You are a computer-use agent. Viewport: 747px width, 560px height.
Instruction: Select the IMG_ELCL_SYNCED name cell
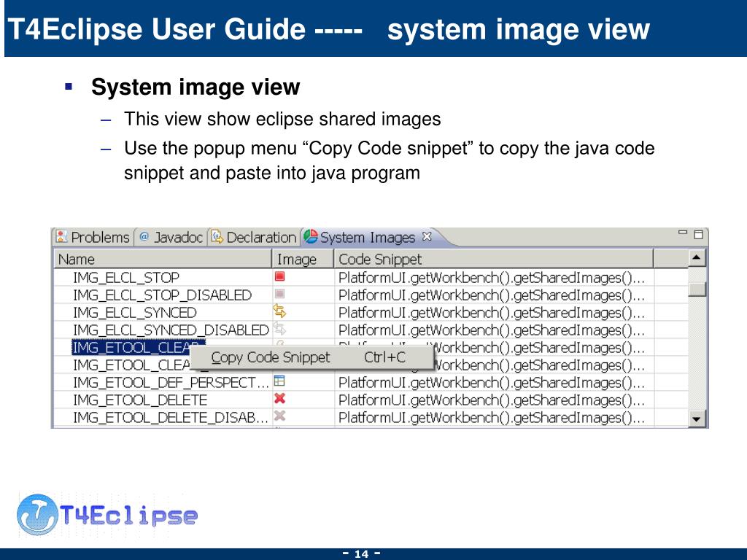(x=135, y=313)
